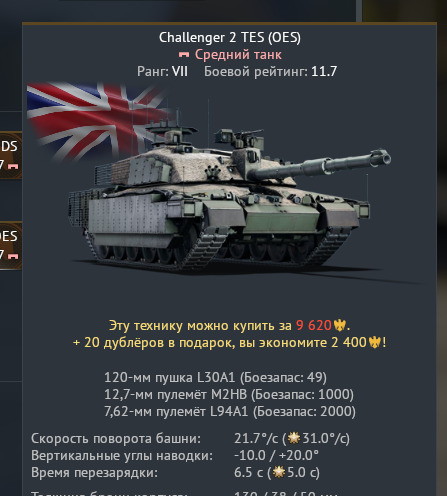Select the partially visible ES vehicle card
447x496 pixels.
pyautogui.click(x=11, y=245)
